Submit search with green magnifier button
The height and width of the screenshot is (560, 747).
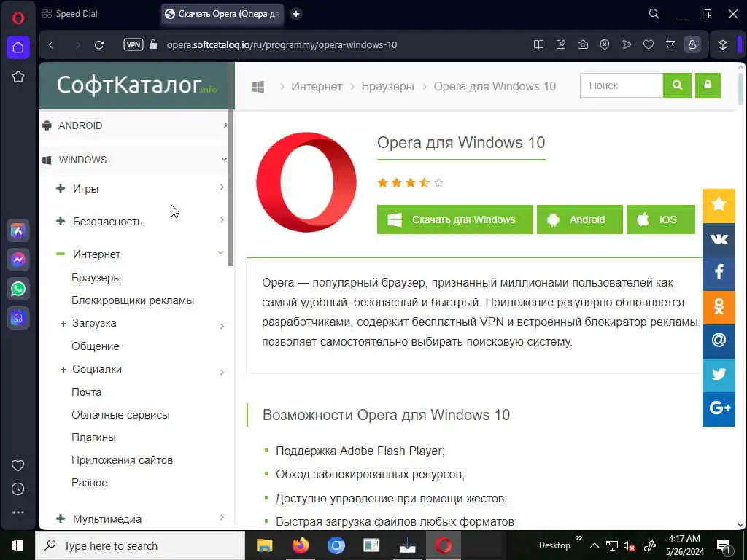coord(677,86)
